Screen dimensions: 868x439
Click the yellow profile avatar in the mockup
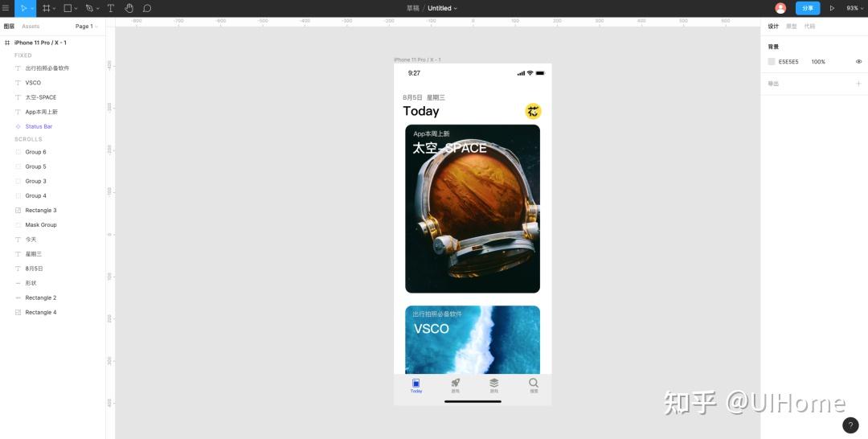click(533, 111)
